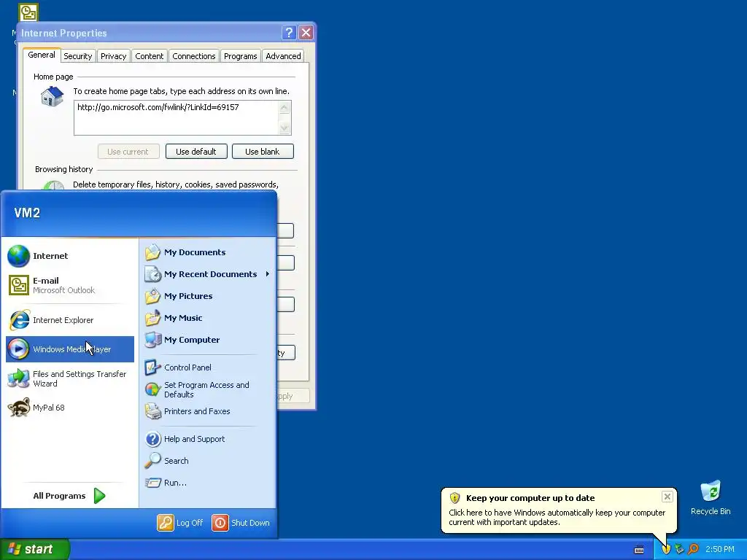Click the 2:50 PM system clock

tap(720, 549)
